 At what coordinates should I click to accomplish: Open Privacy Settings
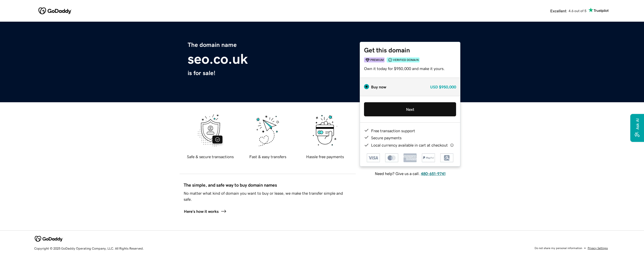(x=597, y=248)
